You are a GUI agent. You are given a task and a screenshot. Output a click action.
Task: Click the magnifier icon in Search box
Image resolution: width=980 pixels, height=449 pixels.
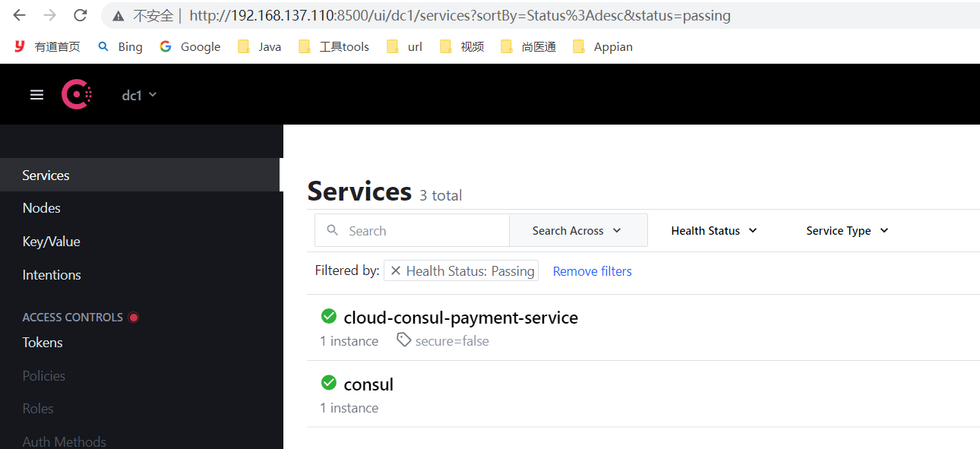[332, 230]
